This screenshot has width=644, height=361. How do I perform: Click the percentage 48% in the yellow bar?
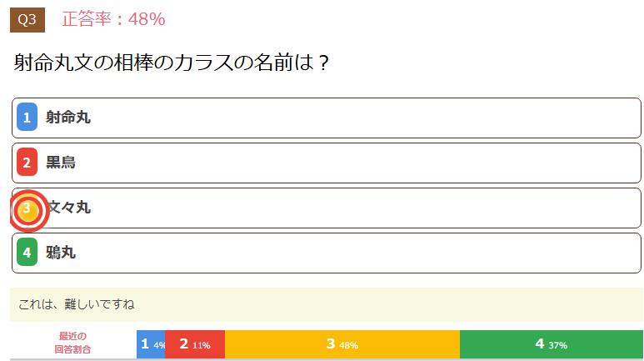tap(348, 345)
